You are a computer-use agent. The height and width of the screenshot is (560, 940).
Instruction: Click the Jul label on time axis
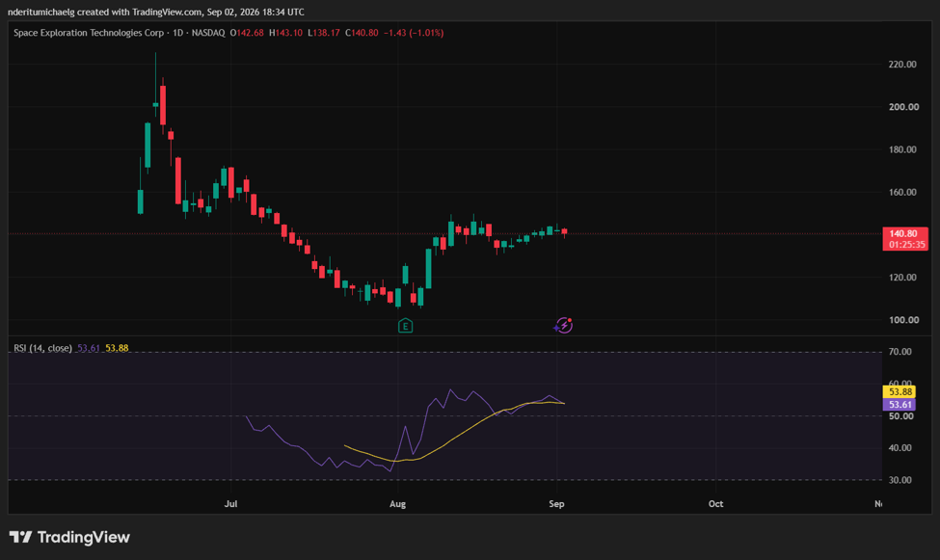(230, 504)
